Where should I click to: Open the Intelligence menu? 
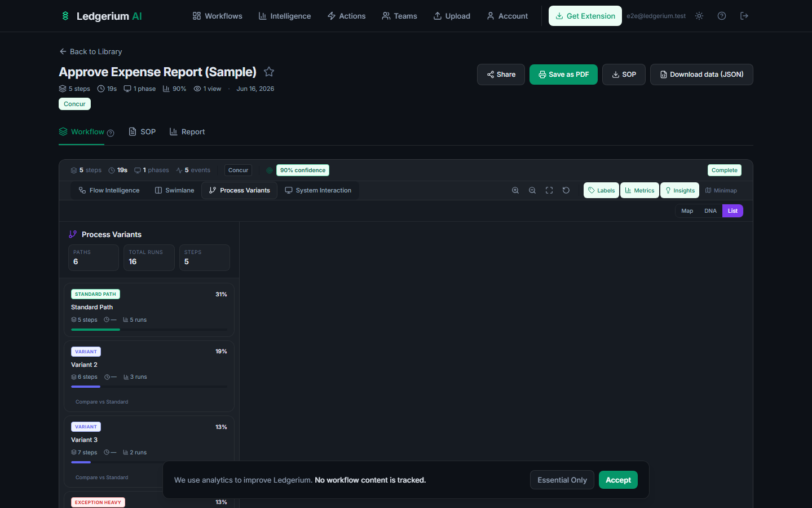(285, 16)
